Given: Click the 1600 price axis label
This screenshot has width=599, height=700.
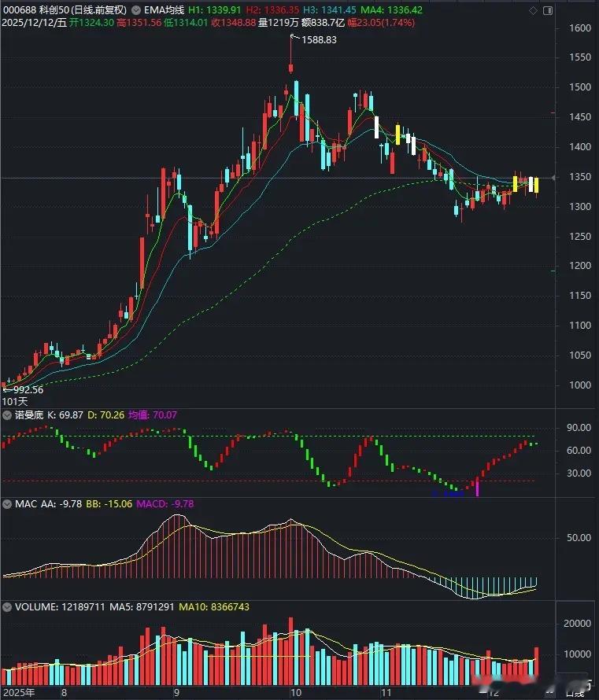Looking at the screenshot, I should click(580, 28).
